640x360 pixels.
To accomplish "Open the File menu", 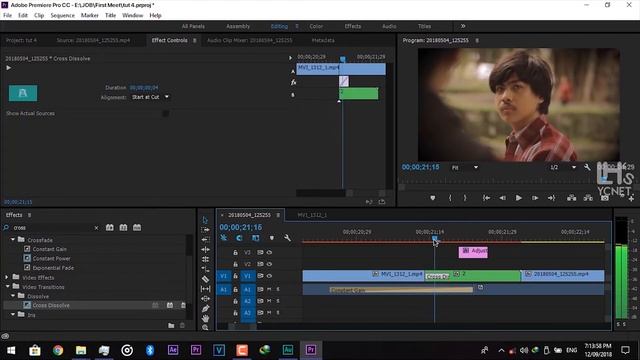I will pos(7,16).
